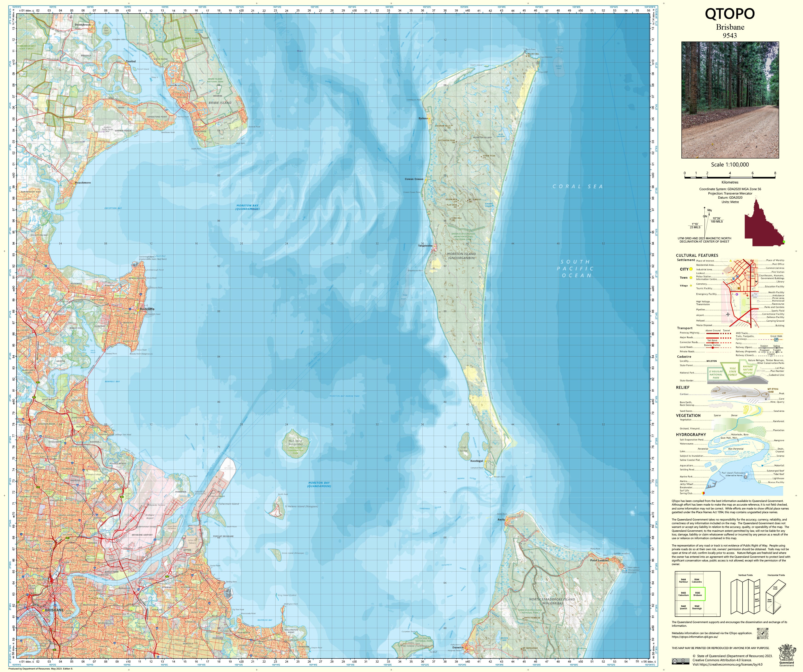Image resolution: width=803 pixels, height=672 pixels.
Task: Click the BRISBANE city label on map
Action: [54, 610]
